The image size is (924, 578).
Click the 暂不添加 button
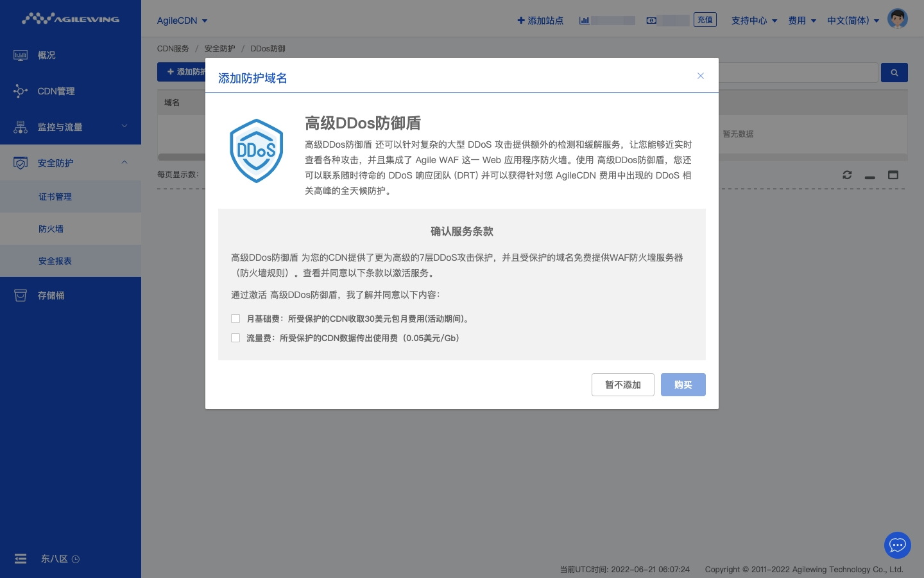tap(622, 385)
